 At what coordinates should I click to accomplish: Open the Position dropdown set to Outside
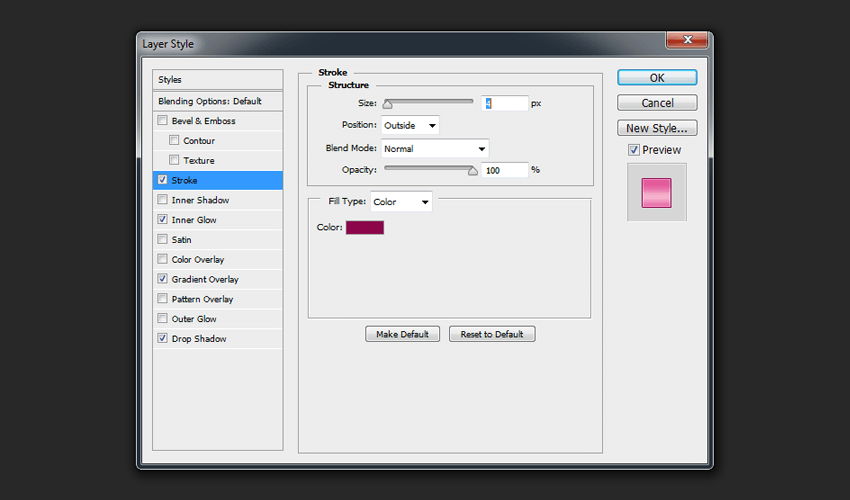point(410,125)
